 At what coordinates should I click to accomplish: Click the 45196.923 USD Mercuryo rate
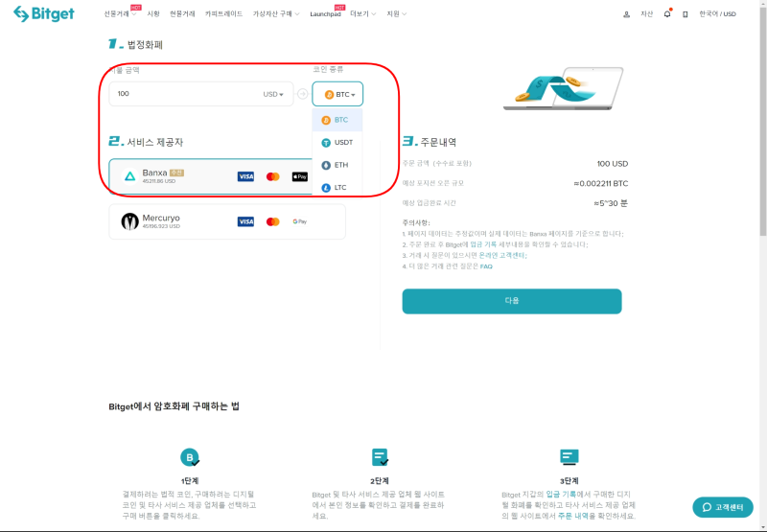coord(161,226)
